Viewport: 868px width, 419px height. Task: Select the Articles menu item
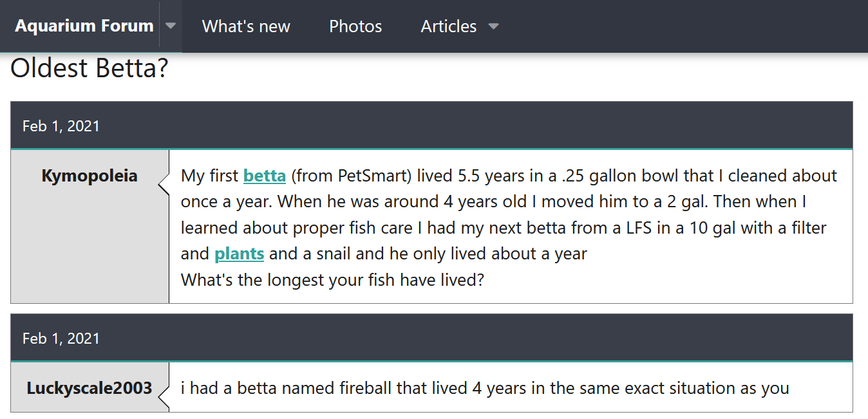click(x=449, y=26)
